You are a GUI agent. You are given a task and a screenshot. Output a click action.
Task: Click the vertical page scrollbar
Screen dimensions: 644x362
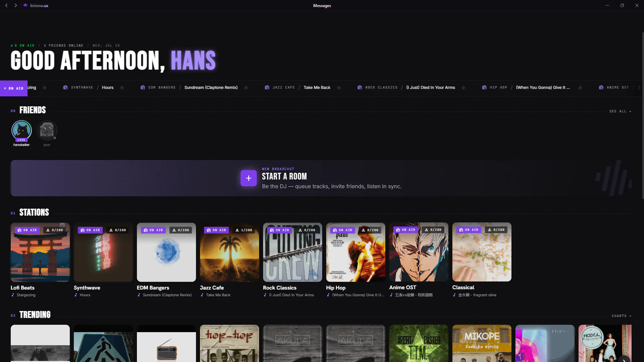click(643, 116)
